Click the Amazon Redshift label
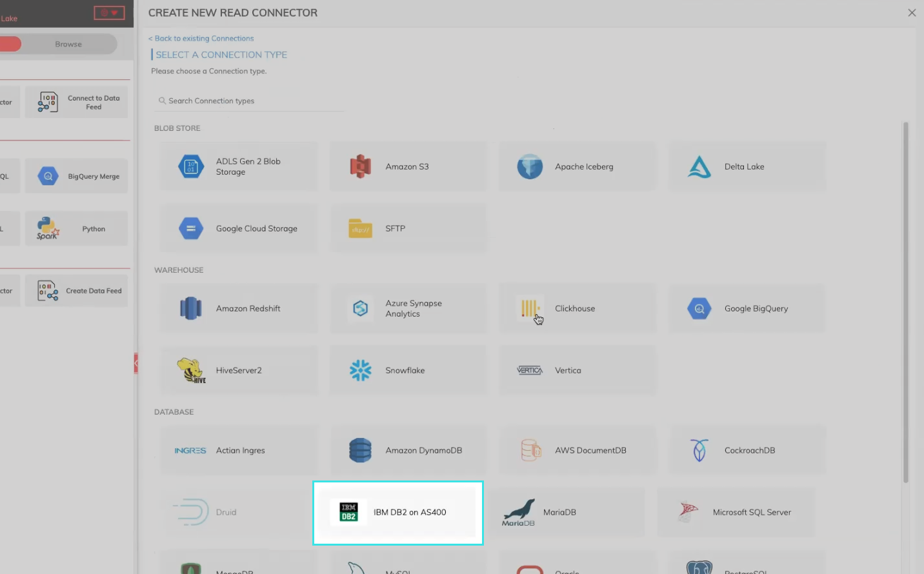 [248, 308]
